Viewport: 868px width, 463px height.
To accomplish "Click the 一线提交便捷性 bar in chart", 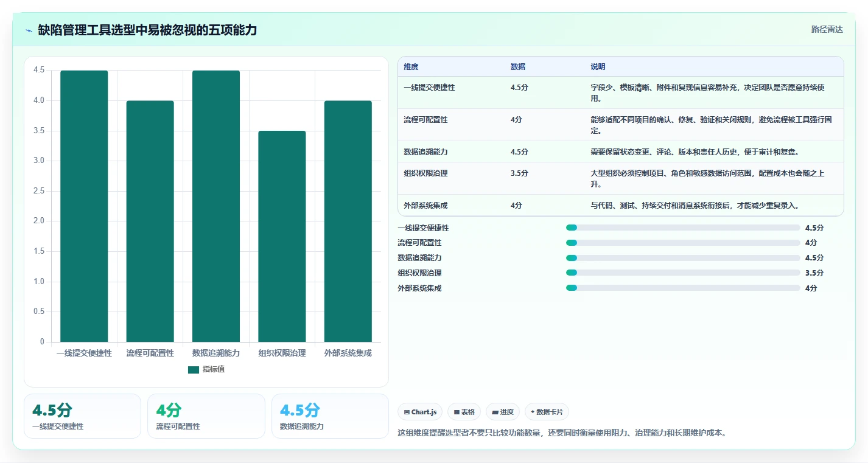I will pyautogui.click(x=84, y=206).
